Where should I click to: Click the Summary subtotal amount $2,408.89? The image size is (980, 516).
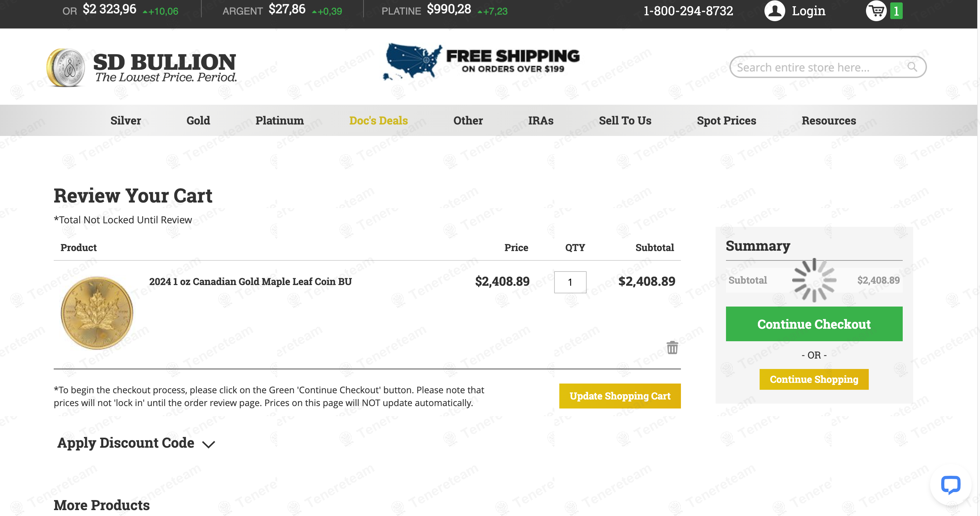click(x=878, y=280)
